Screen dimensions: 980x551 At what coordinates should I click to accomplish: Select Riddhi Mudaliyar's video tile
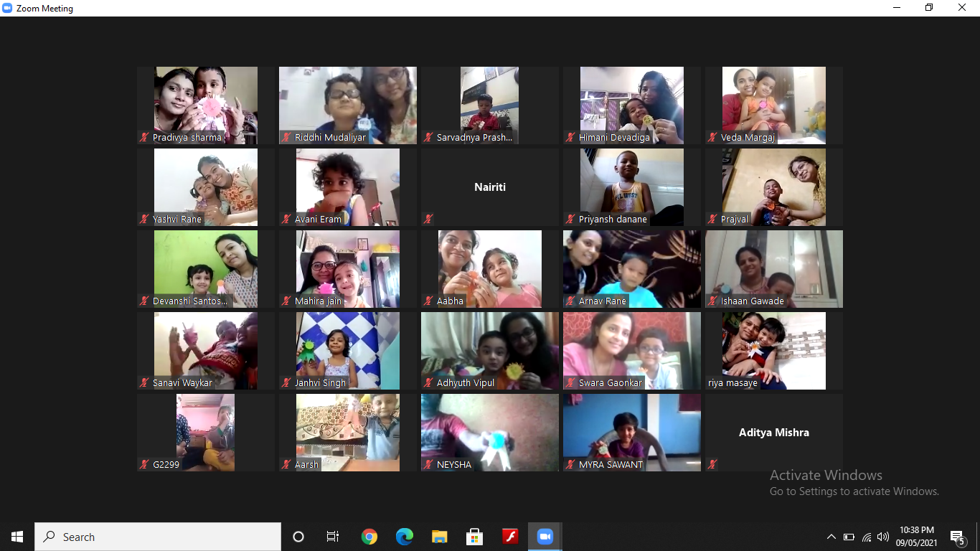coord(348,105)
